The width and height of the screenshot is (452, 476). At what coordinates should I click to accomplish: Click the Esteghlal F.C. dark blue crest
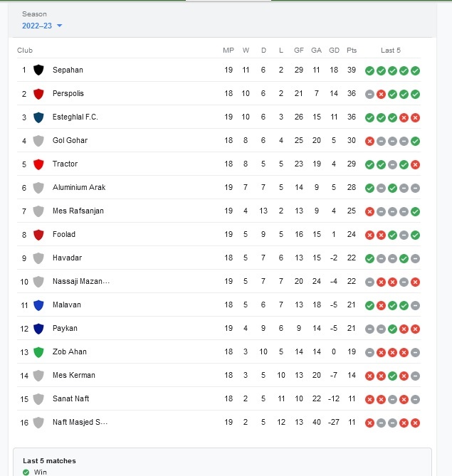click(38, 117)
